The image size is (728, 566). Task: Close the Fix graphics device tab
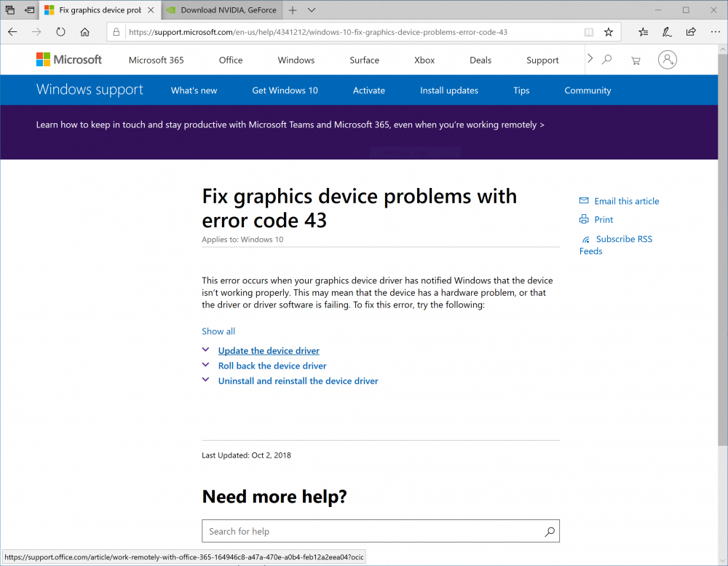click(151, 9)
